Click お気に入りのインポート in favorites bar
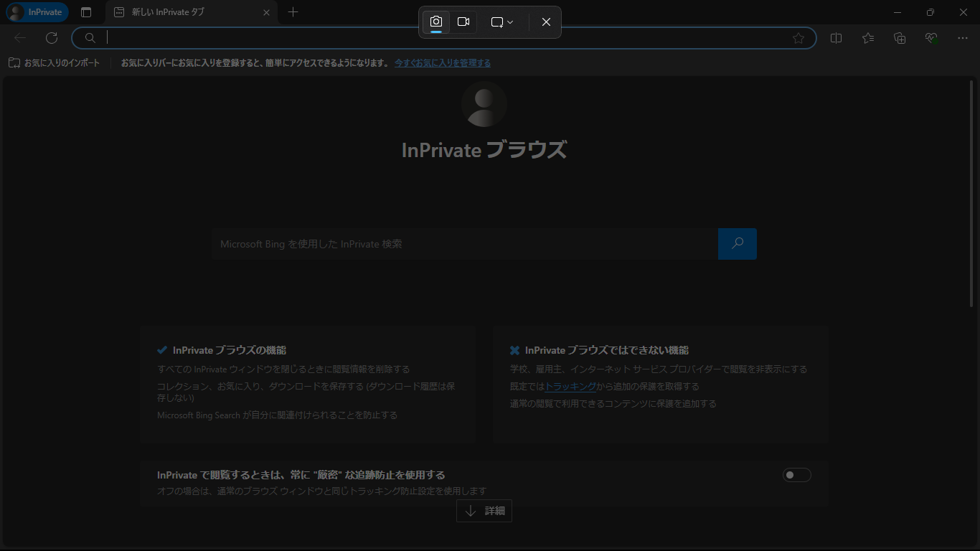Screen dimensions: 980x551 pos(55,63)
